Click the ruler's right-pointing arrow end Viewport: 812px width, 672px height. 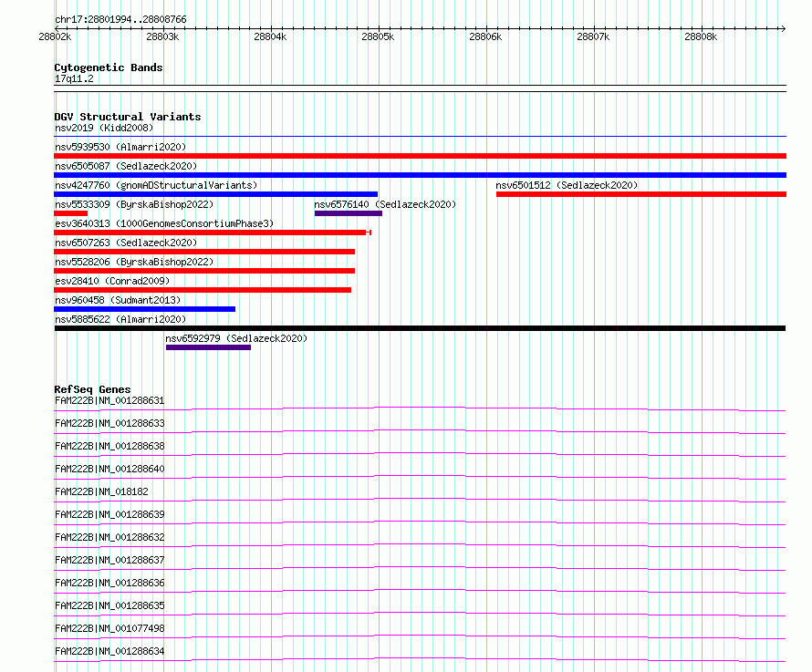pyautogui.click(x=784, y=28)
